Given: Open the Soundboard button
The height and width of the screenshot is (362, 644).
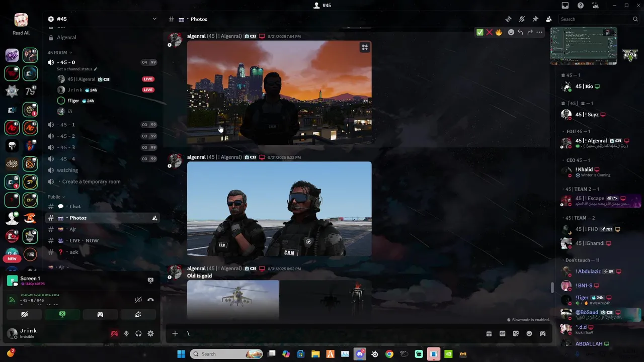Looking at the screenshot, I should tap(138, 315).
